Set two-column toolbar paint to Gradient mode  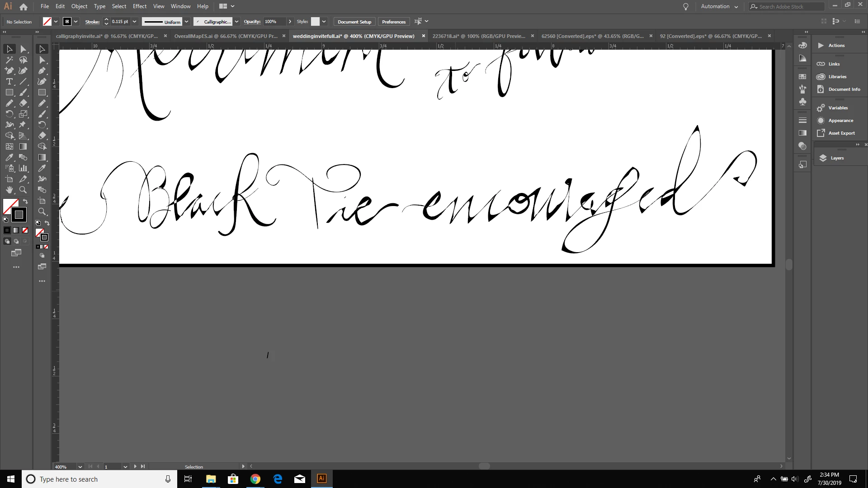tap(16, 230)
